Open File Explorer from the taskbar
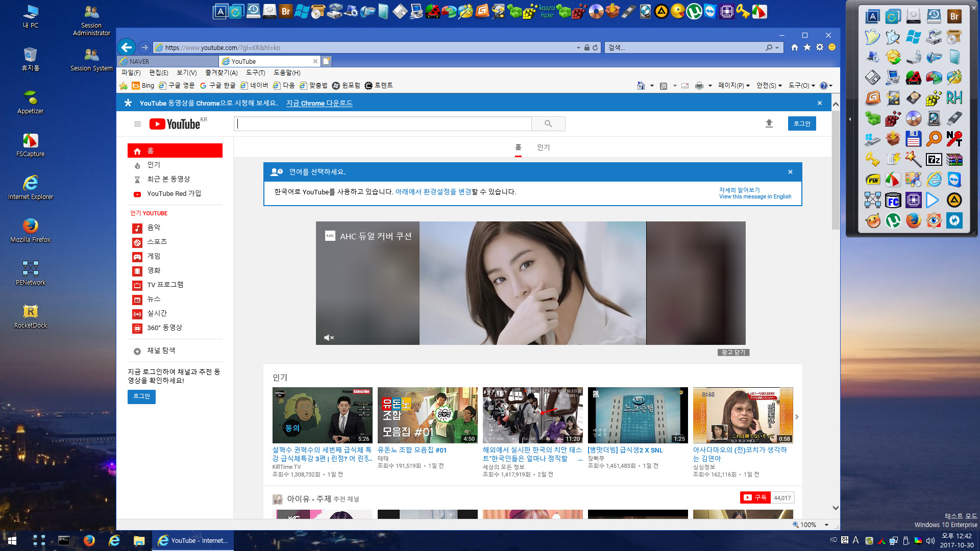The image size is (980, 551). pyautogui.click(x=139, y=540)
